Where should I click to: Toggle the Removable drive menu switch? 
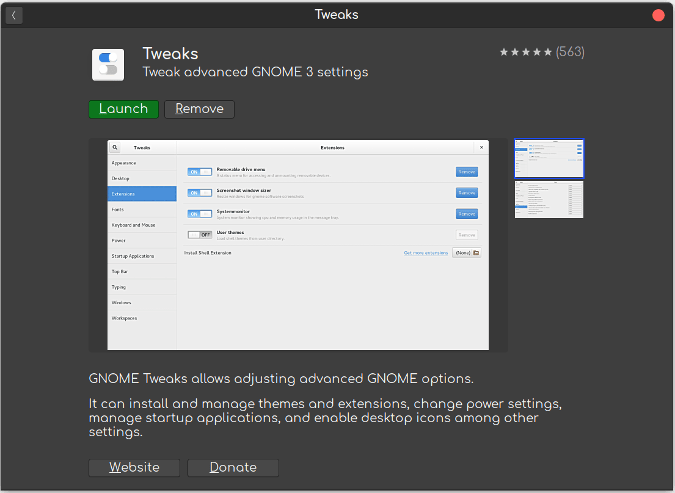tap(199, 172)
